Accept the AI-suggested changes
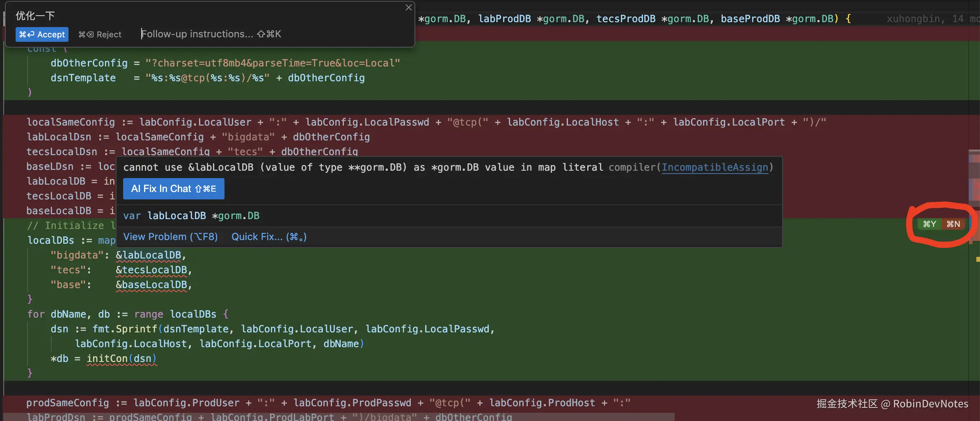 [x=42, y=34]
